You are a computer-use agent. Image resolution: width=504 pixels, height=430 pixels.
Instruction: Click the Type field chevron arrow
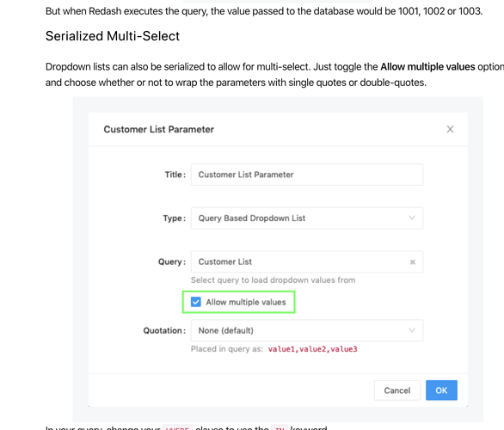[x=412, y=218]
